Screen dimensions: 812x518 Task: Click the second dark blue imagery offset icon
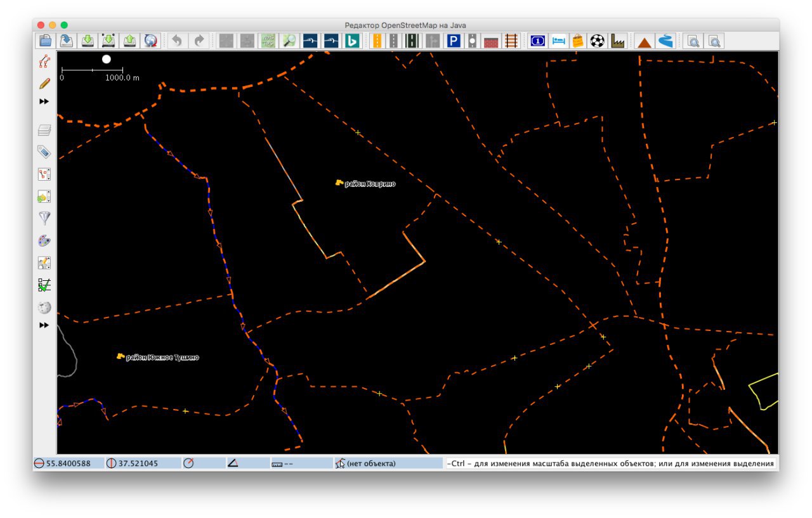[331, 41]
